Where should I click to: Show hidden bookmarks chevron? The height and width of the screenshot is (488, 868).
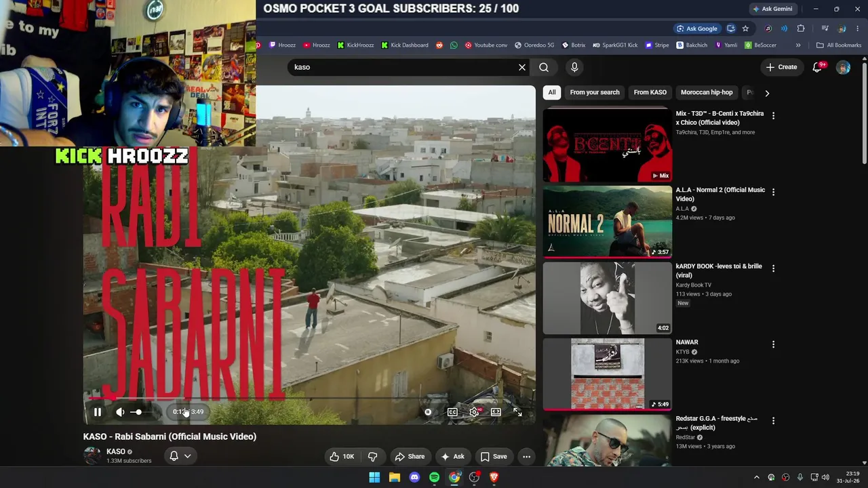pyautogui.click(x=798, y=45)
